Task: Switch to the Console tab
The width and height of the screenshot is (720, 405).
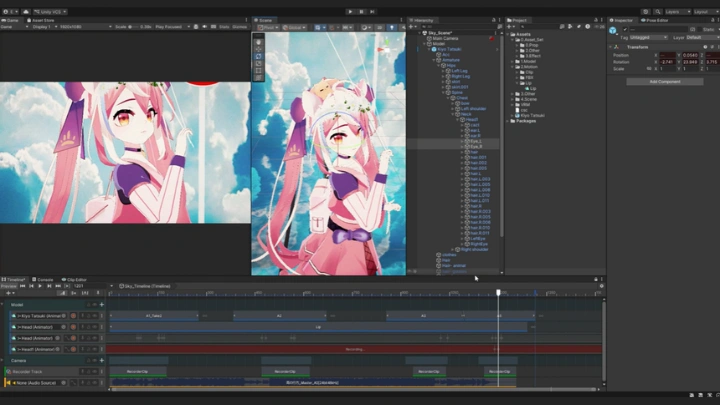Action: click(x=43, y=279)
